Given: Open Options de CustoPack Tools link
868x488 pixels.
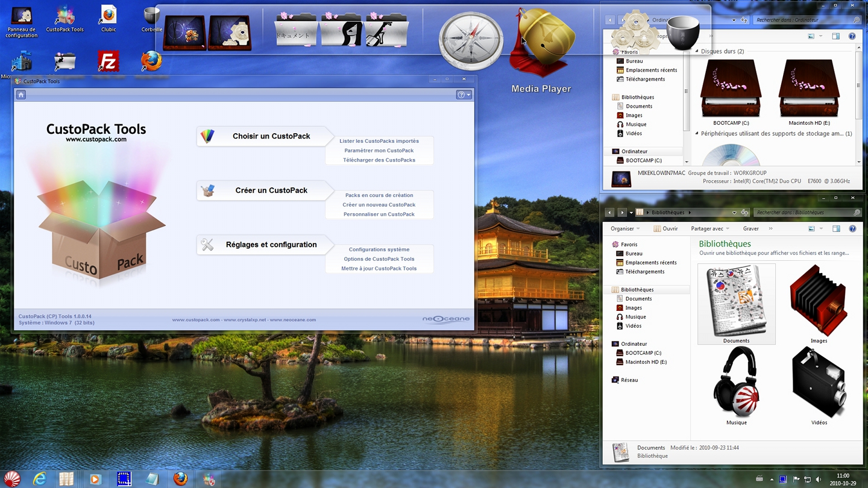Looking at the screenshot, I should pyautogui.click(x=379, y=259).
